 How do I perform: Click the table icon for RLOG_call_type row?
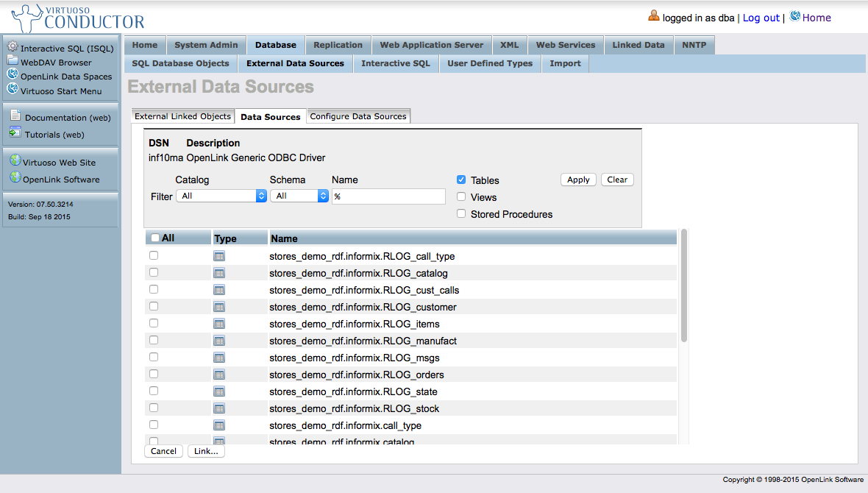click(x=219, y=256)
